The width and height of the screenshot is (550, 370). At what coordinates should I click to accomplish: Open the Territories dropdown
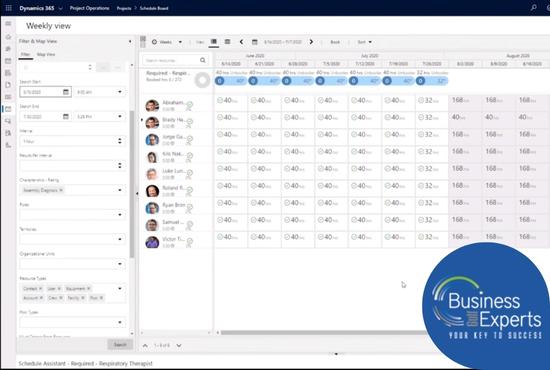click(120, 239)
